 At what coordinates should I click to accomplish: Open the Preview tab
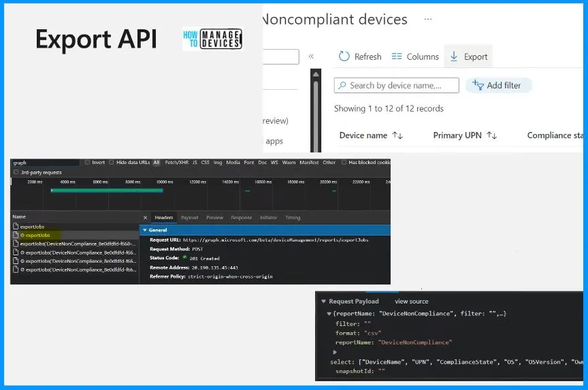(x=214, y=218)
